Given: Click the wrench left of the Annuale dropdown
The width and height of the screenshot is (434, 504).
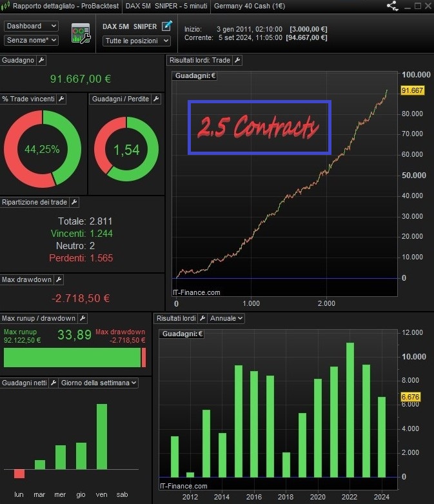Looking at the screenshot, I should [x=202, y=318].
